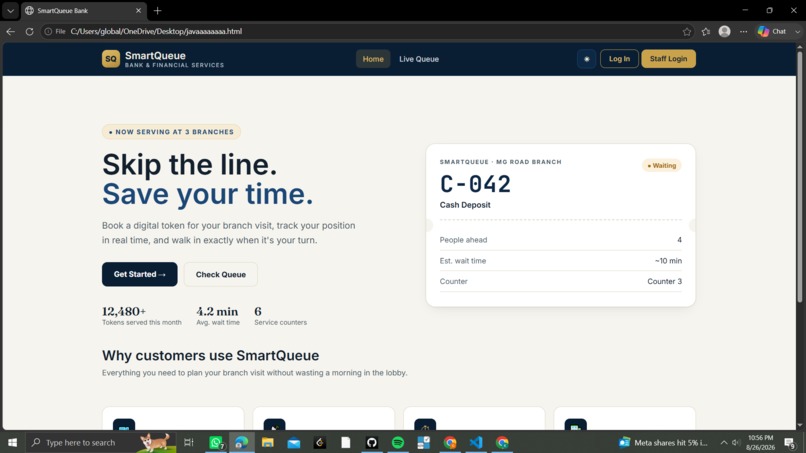This screenshot has width=806, height=453.
Task: Open Microsoft Edge from the taskbar
Action: pyautogui.click(x=241, y=442)
